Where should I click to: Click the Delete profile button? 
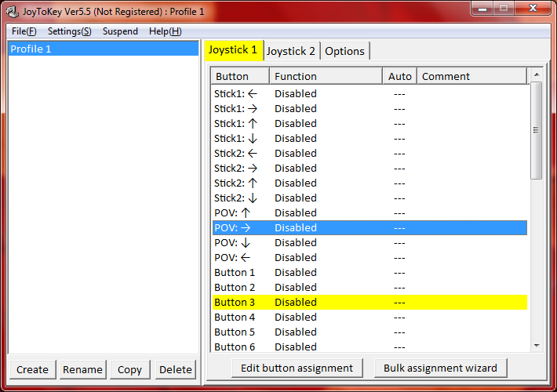point(176,369)
